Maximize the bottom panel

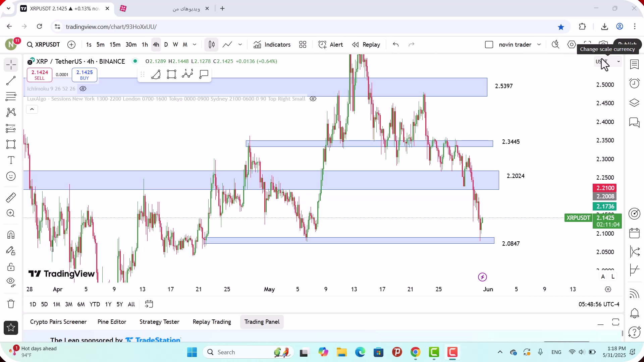coord(615,322)
